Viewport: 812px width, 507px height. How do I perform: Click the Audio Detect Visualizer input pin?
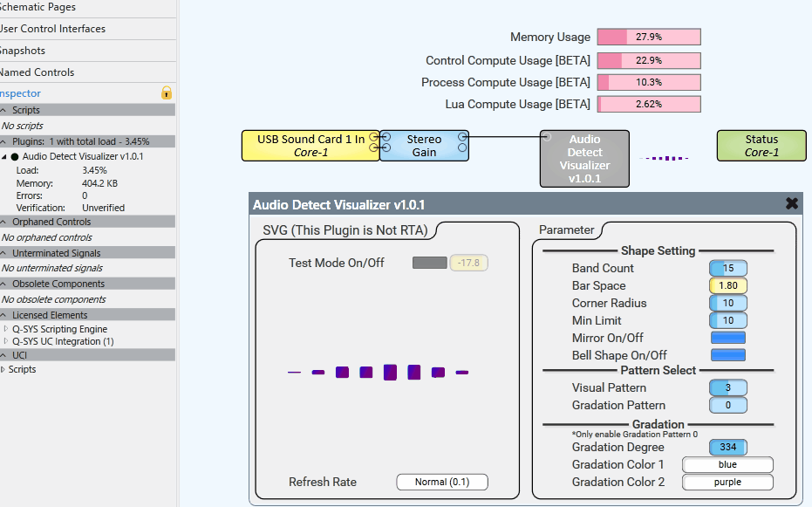547,137
